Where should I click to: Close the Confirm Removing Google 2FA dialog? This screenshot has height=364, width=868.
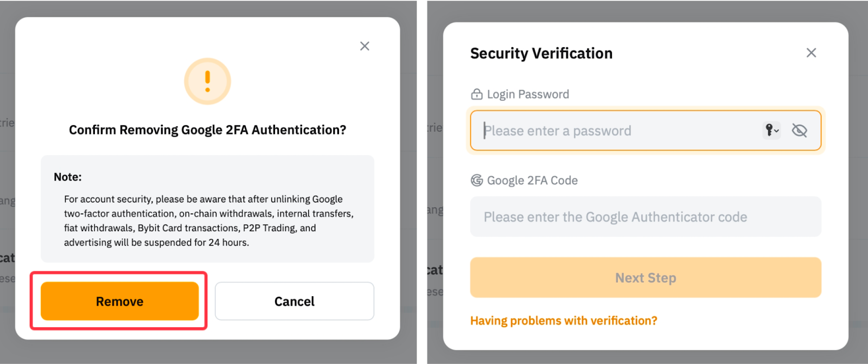point(365,46)
